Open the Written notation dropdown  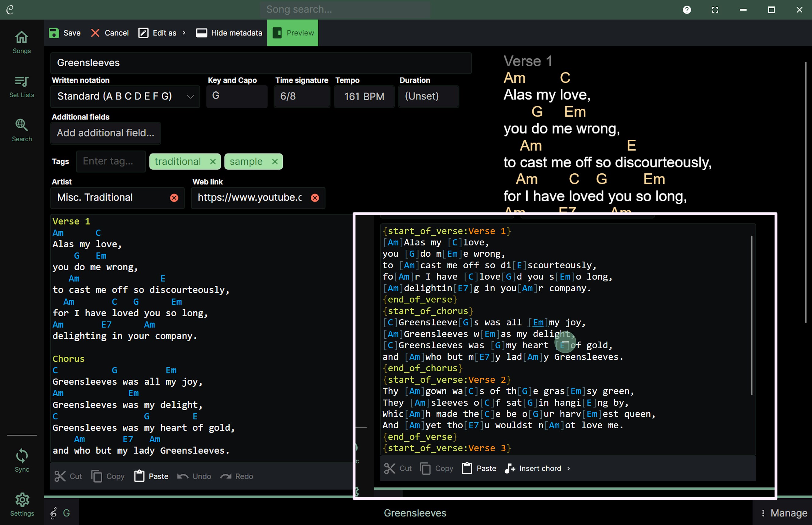point(125,96)
